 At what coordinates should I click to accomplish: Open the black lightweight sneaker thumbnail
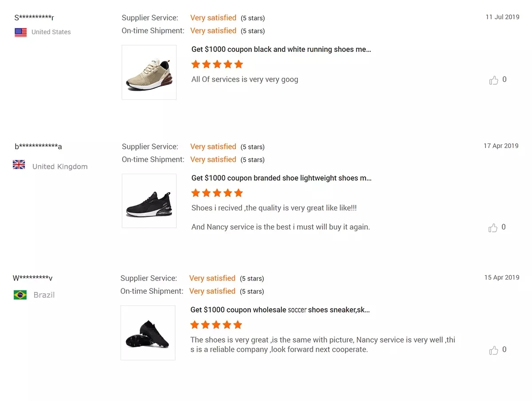(149, 201)
